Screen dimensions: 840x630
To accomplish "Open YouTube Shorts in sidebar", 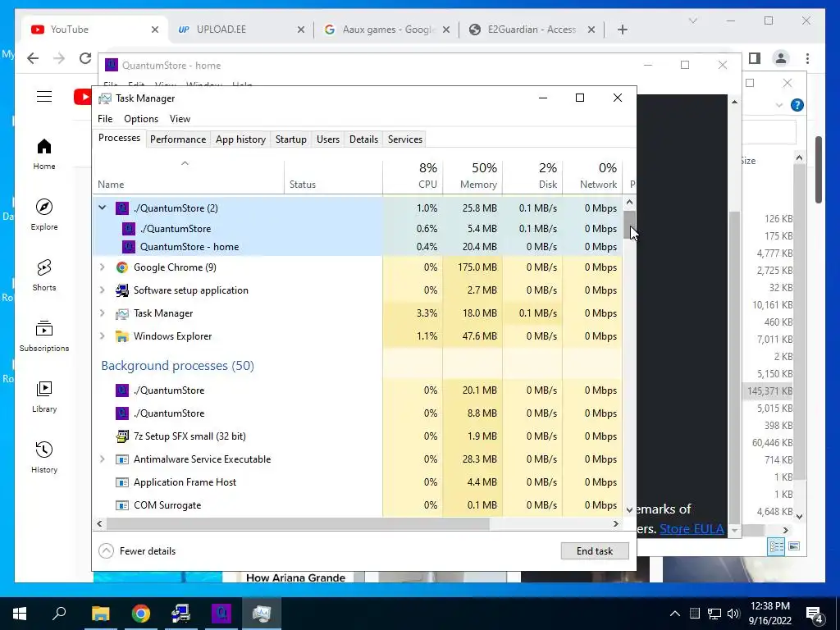I will point(44,276).
